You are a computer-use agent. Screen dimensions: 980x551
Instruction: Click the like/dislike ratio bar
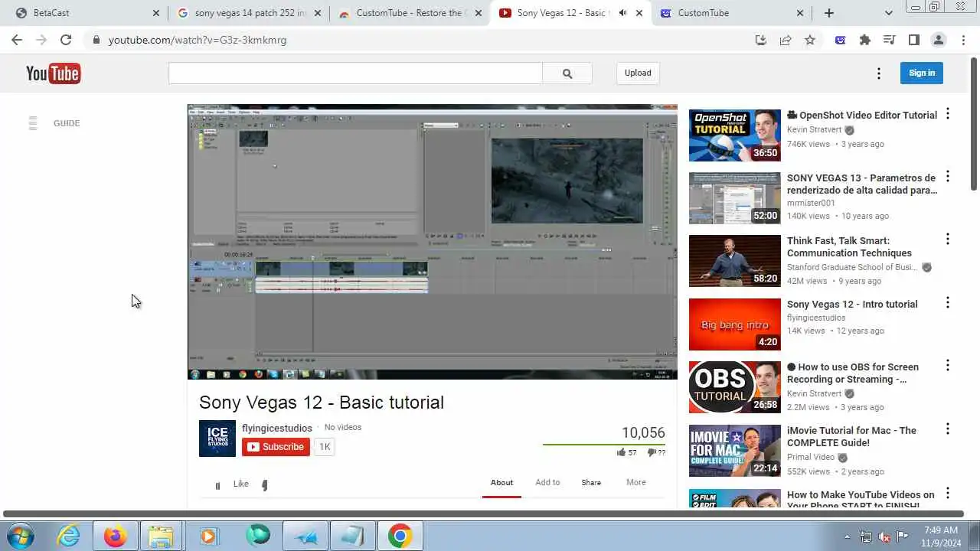point(603,444)
